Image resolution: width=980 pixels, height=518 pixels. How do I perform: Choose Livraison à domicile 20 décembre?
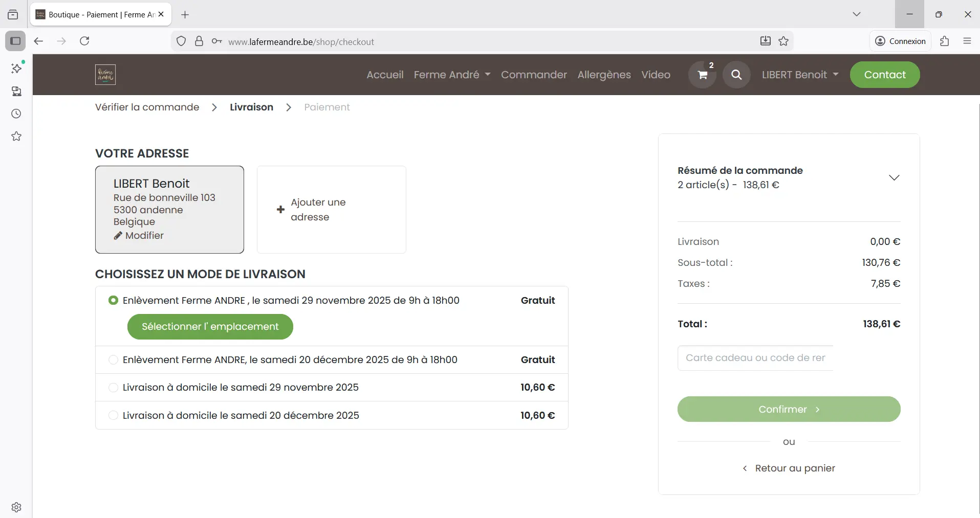113,416
